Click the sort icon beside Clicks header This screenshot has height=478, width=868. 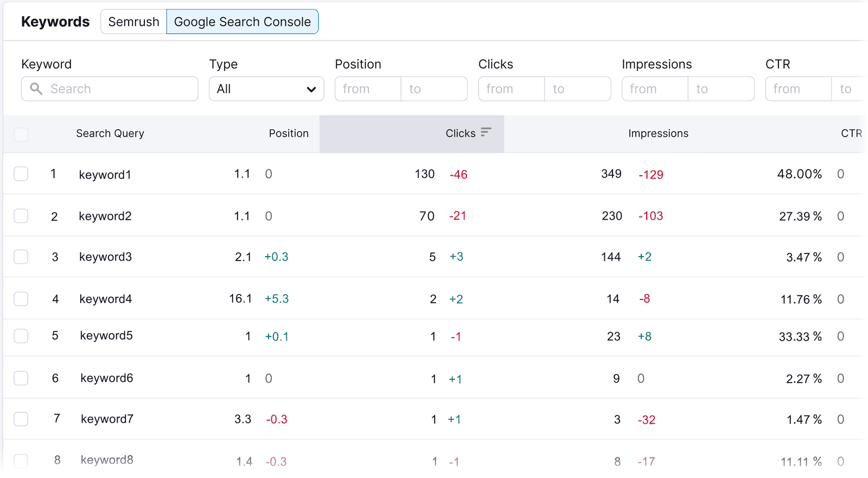click(486, 132)
